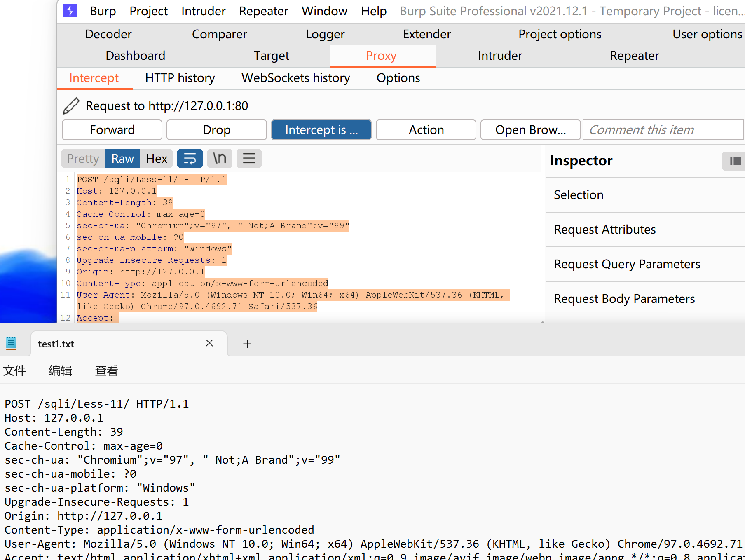745x560 pixels.
Task: Click the POST /sqli/Less-11/ line in Burp editor
Action: (x=152, y=180)
